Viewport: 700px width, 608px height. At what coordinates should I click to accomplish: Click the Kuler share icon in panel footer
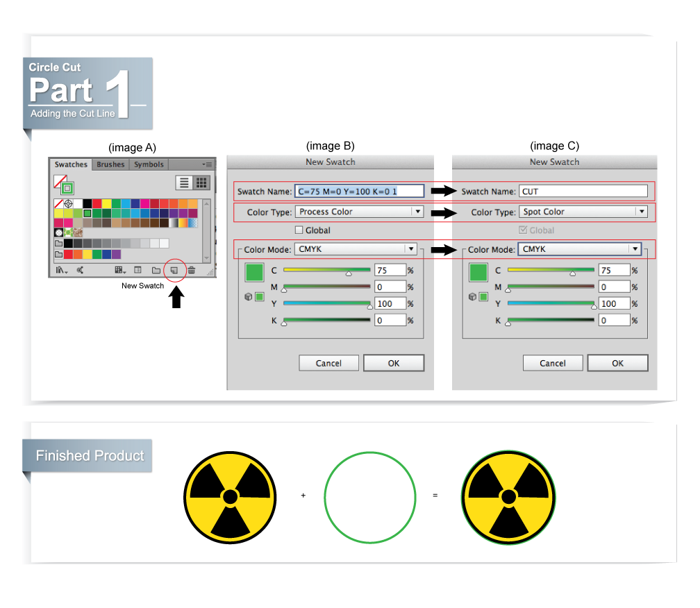click(80, 270)
